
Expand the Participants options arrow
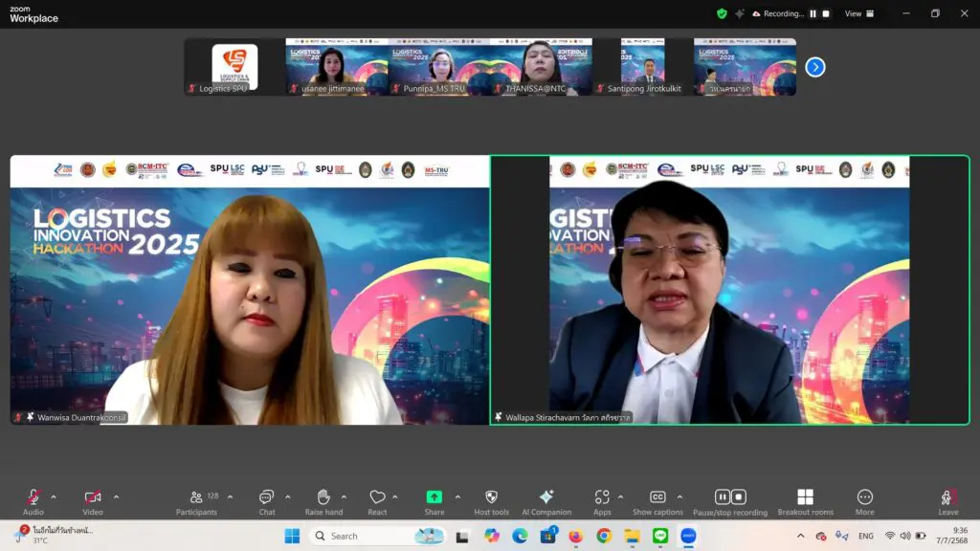230,497
